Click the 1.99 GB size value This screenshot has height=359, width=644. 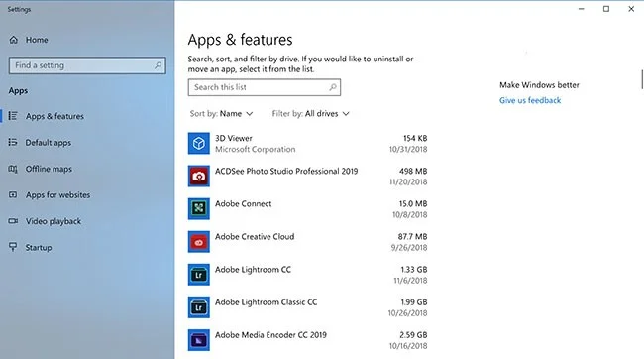pos(414,302)
